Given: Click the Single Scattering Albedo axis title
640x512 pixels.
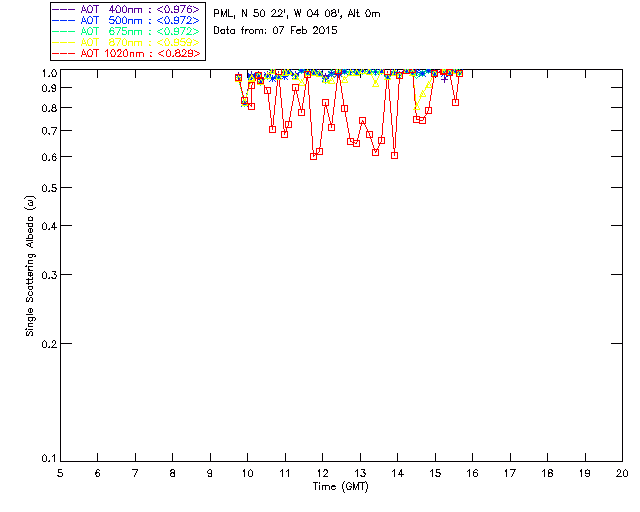Looking at the screenshot, I should pos(30,266).
